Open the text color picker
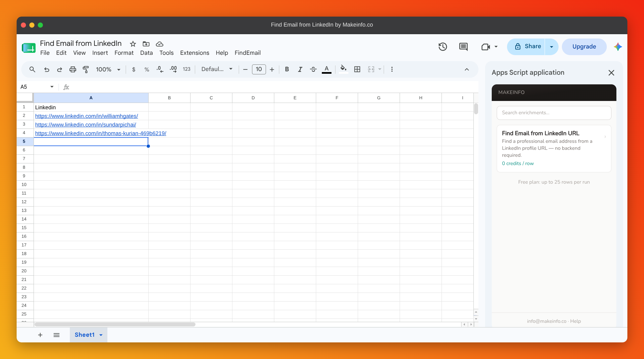This screenshot has width=644, height=359. [x=326, y=69]
